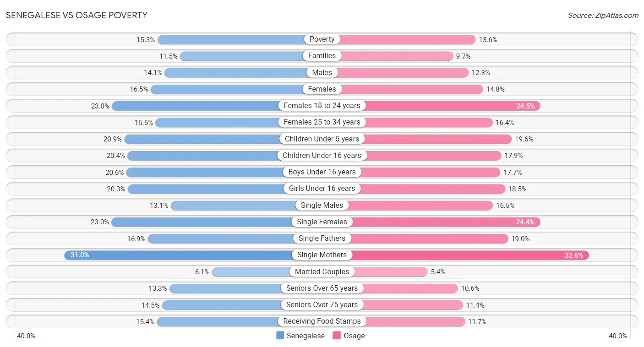The height and width of the screenshot is (347, 644).
Task: Click the Osage pink legend swatch
Action: tap(337, 336)
